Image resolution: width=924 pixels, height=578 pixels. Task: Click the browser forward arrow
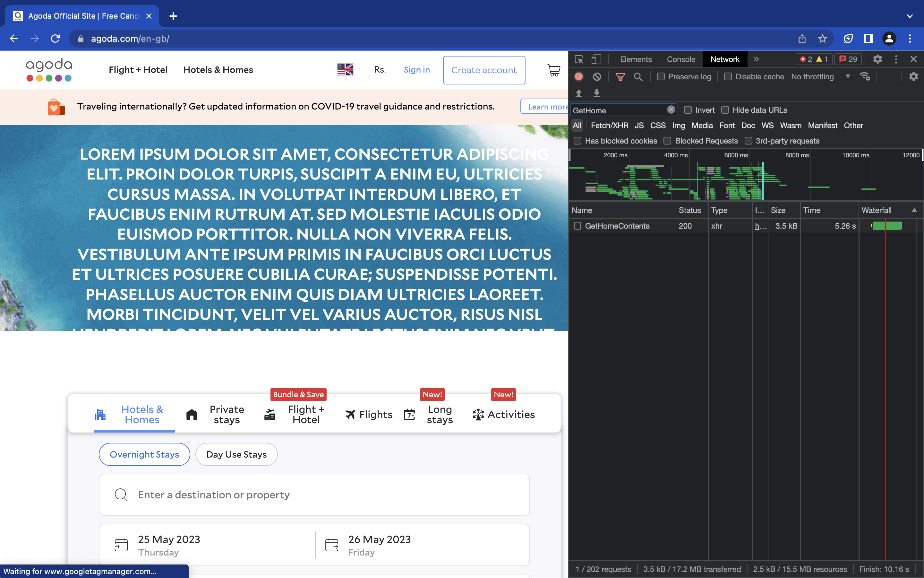[x=35, y=39]
